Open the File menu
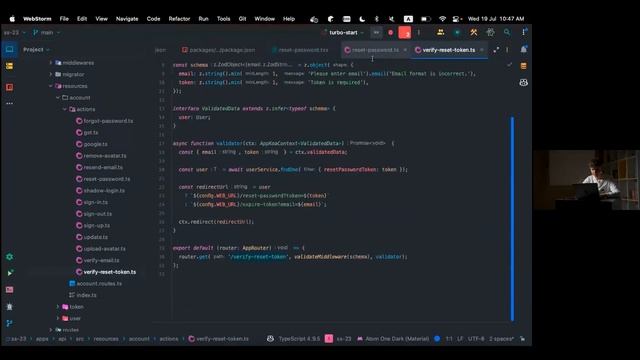The height and width of the screenshot is (360, 640). coord(64,19)
